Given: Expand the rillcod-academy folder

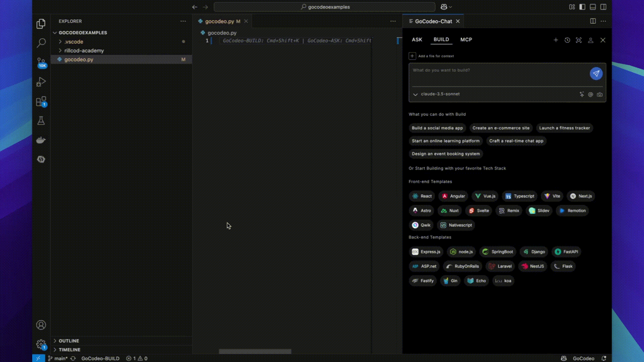Looking at the screenshot, I should [x=84, y=51].
